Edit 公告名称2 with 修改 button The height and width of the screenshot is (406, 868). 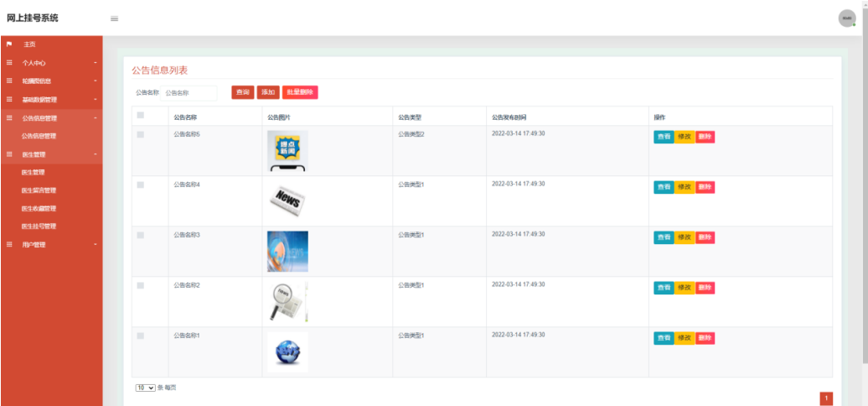[x=685, y=288]
